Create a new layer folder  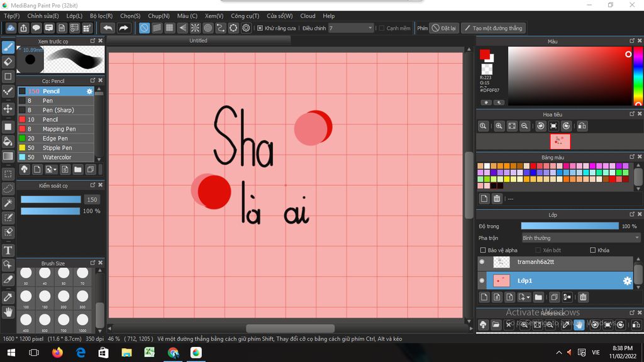(538, 297)
